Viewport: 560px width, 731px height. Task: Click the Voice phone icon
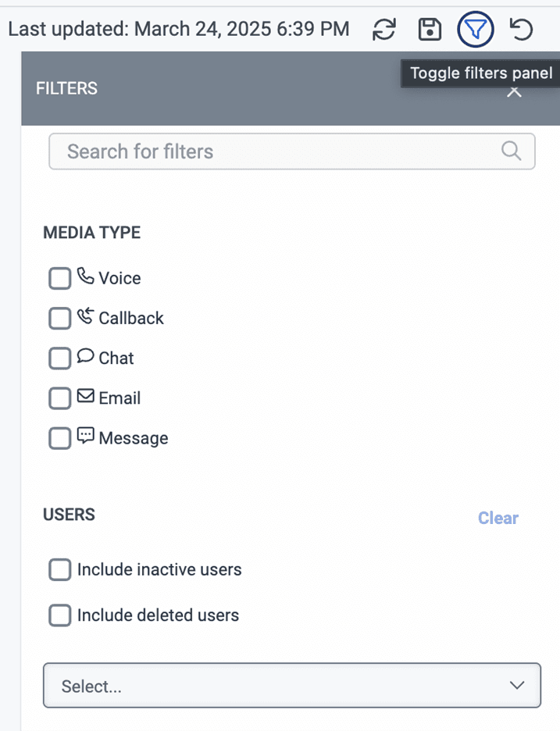(84, 277)
